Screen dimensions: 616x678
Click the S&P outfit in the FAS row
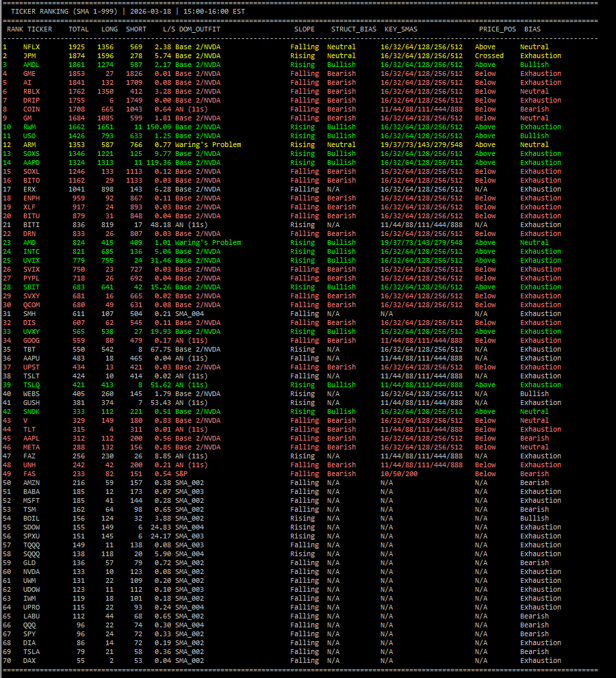click(181, 474)
